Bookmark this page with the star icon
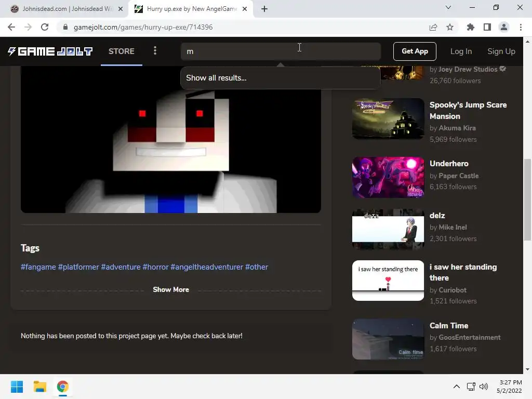 click(450, 27)
